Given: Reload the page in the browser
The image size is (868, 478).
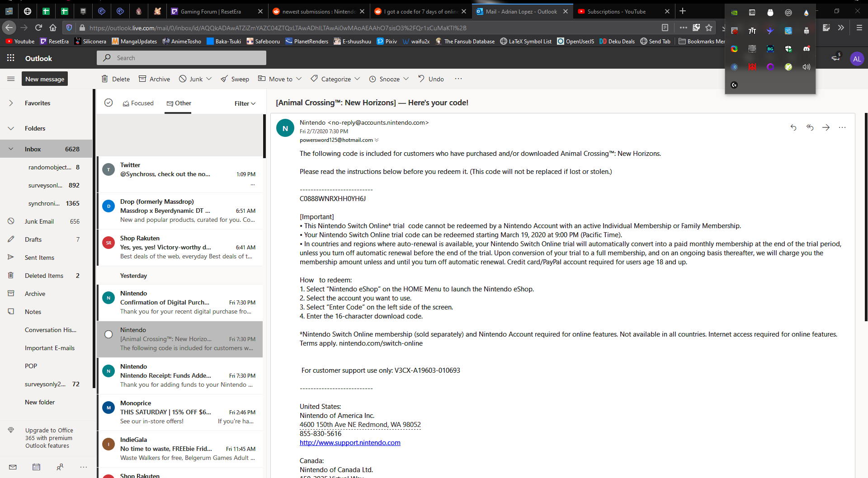Looking at the screenshot, I should tap(38, 28).
